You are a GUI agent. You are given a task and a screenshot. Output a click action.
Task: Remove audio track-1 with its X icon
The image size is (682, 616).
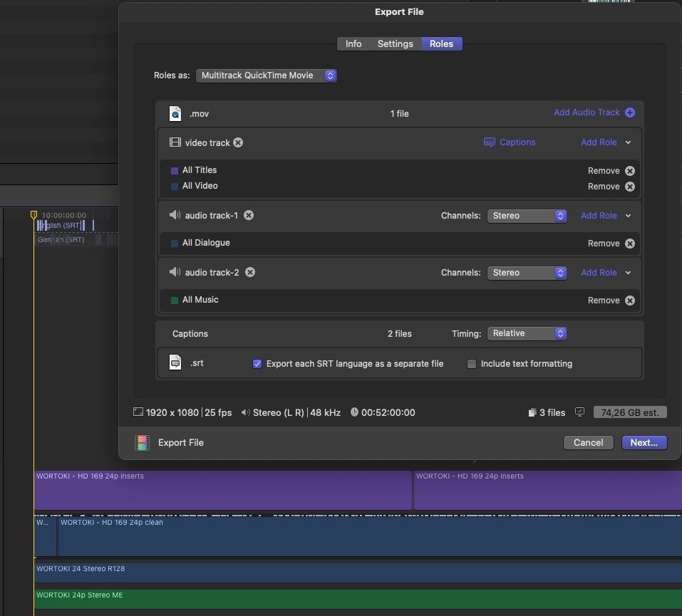click(x=249, y=215)
